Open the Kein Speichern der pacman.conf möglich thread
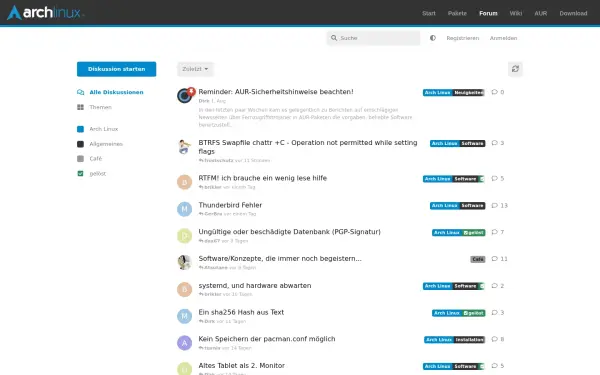600x375 pixels. [x=267, y=339]
